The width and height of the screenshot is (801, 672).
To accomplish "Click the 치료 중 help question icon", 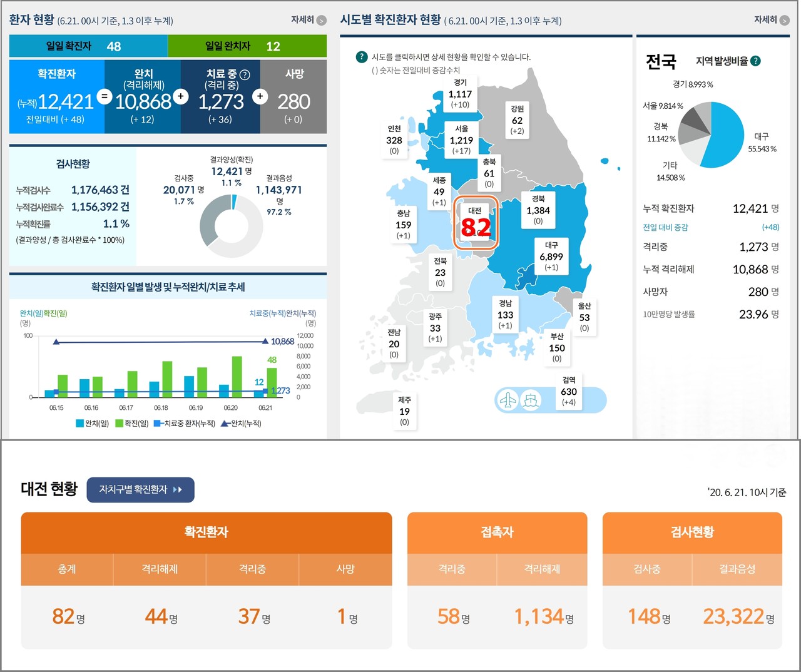I will coord(245,74).
